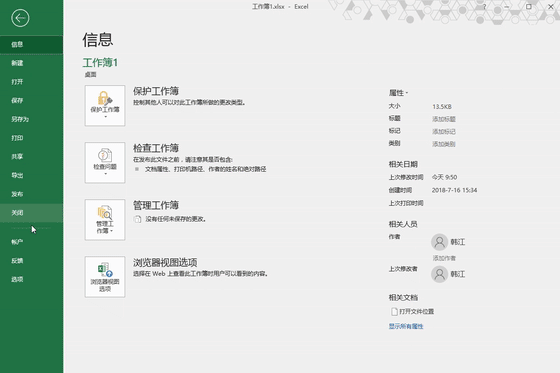
Task: Click the title bar text 工作簿1.xlsx - Excel
Action: (x=280, y=6)
